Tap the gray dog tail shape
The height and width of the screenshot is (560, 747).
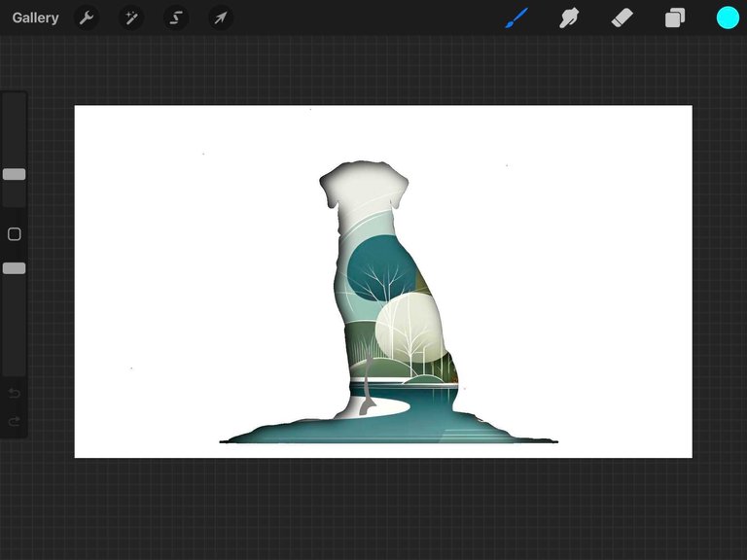(x=368, y=394)
